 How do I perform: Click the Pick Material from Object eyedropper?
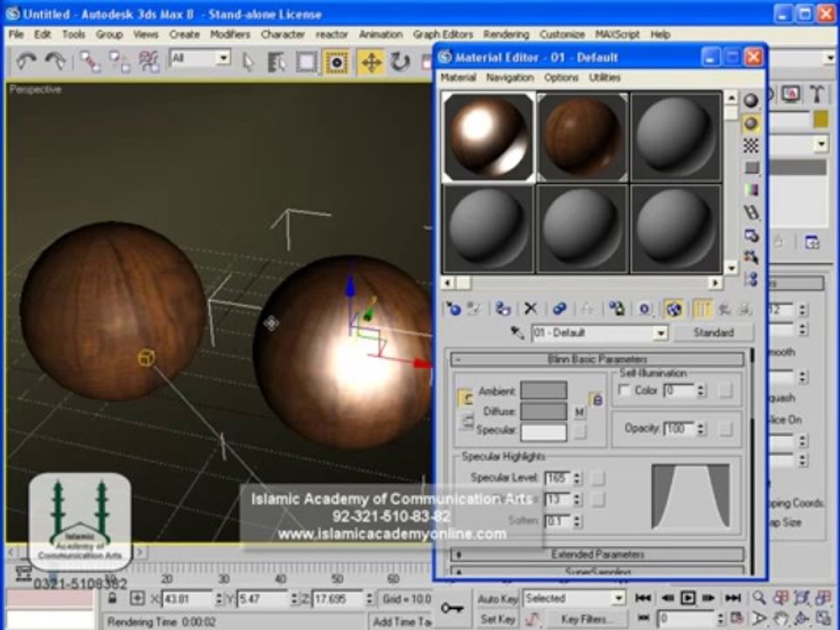[517, 332]
